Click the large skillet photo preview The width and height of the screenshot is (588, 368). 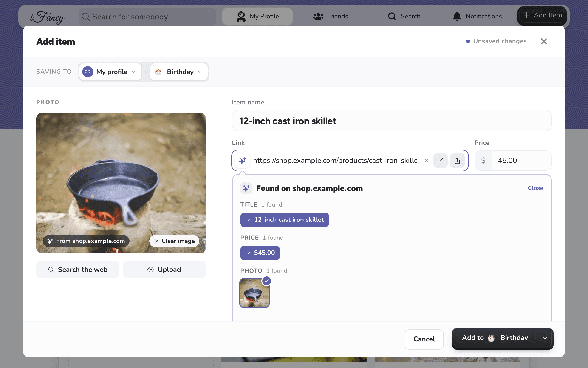point(121,183)
